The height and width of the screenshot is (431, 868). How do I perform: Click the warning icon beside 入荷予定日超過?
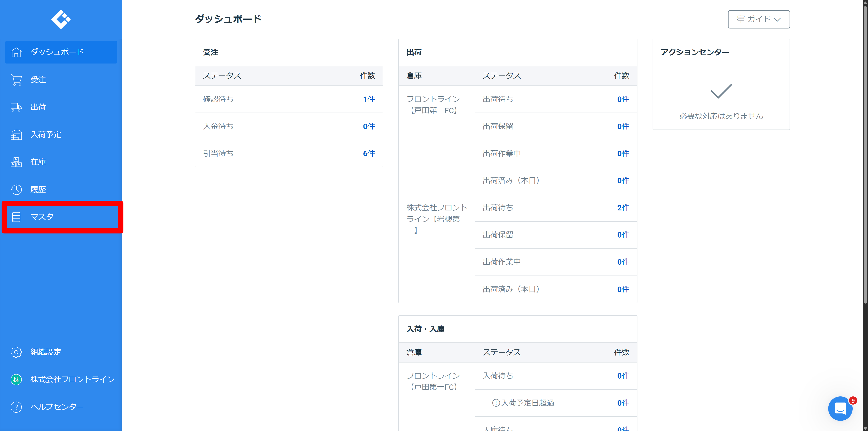coord(496,403)
